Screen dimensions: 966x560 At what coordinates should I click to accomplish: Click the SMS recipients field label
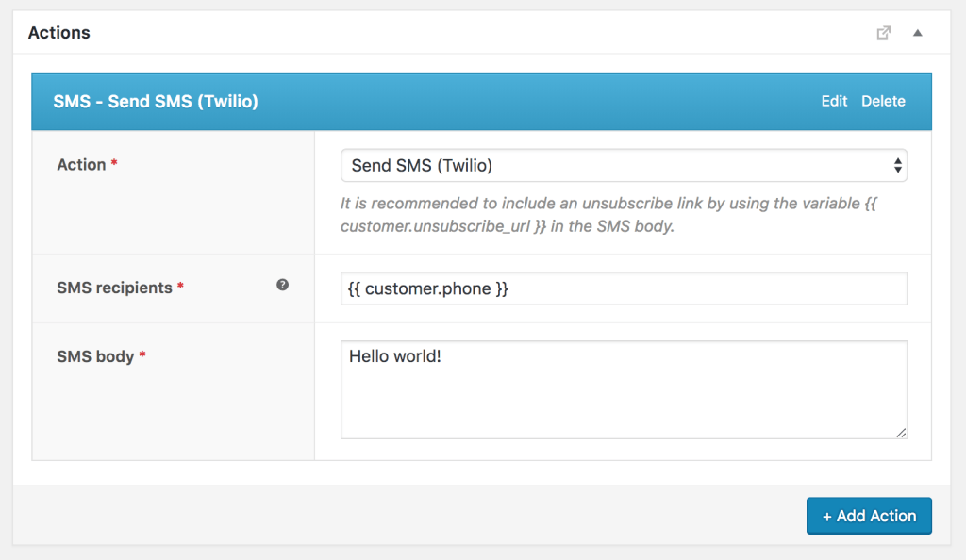115,288
